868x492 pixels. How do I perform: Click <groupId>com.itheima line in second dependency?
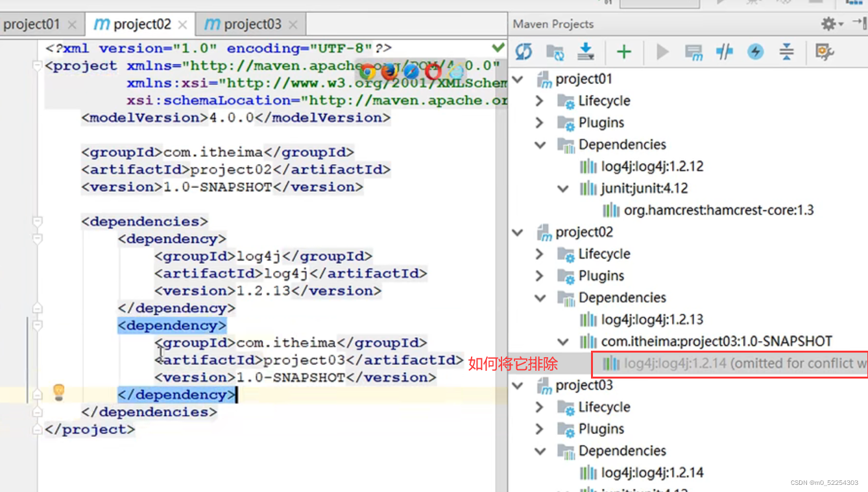(291, 343)
